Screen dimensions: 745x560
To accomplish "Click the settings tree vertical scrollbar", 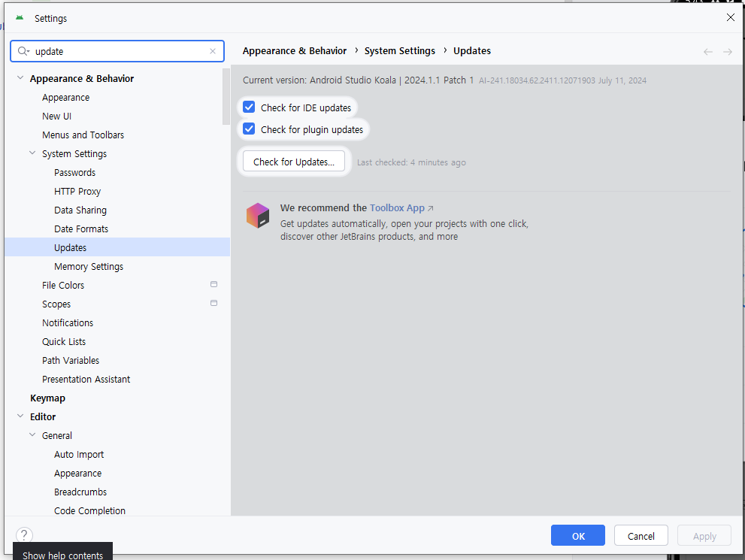I will 226,96.
